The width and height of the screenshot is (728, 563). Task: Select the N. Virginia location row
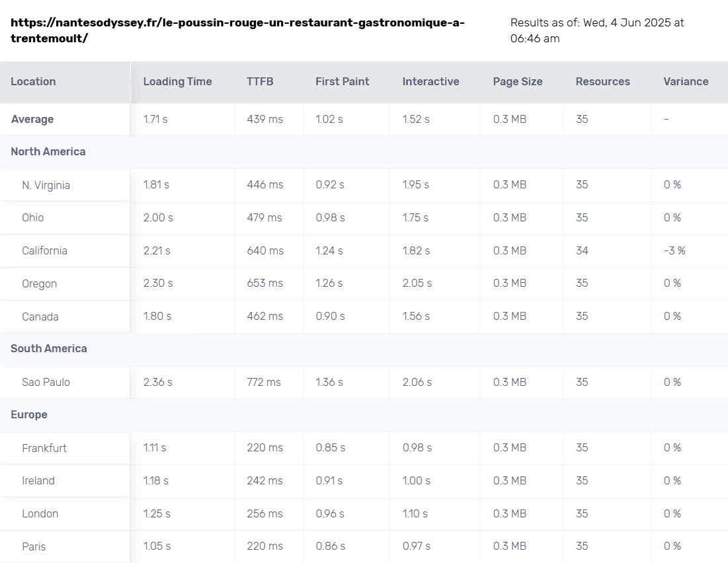pyautogui.click(x=46, y=186)
